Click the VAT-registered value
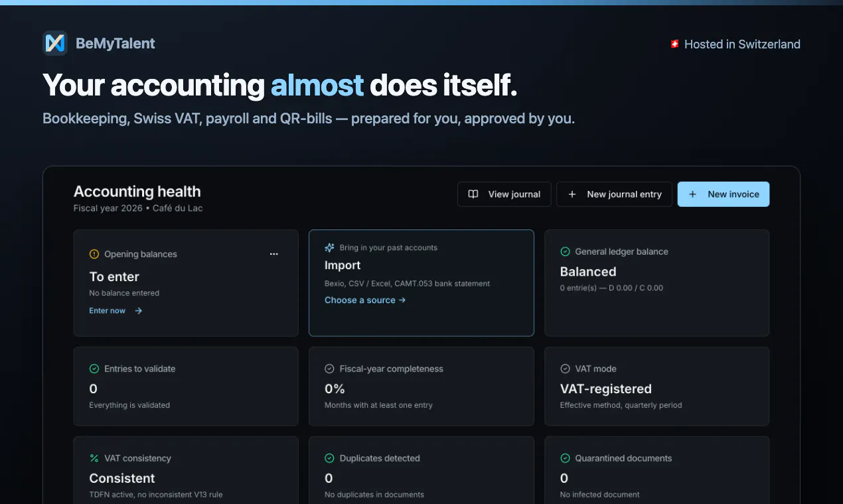The image size is (843, 504). (x=606, y=389)
